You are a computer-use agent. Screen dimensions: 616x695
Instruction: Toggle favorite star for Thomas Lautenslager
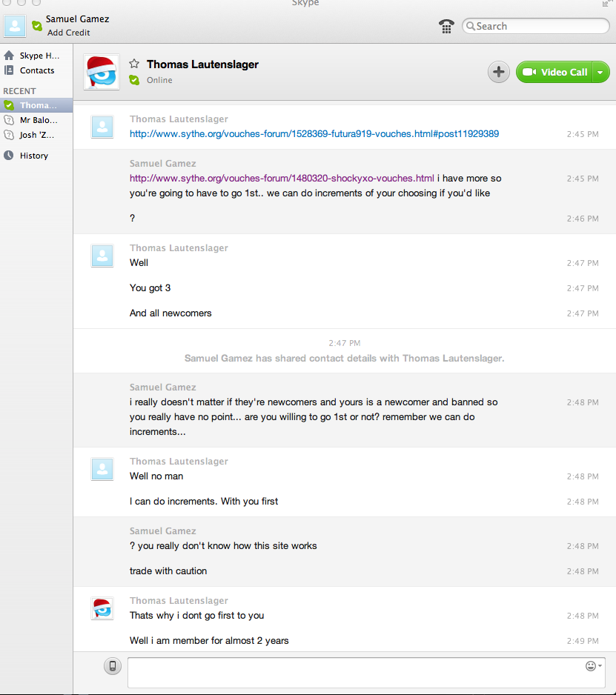click(134, 64)
